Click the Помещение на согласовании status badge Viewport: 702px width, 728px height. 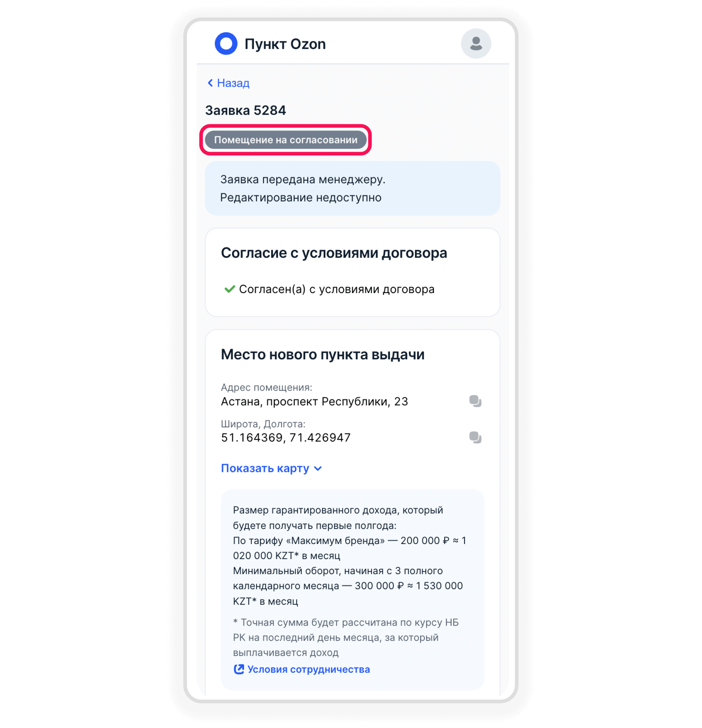287,140
